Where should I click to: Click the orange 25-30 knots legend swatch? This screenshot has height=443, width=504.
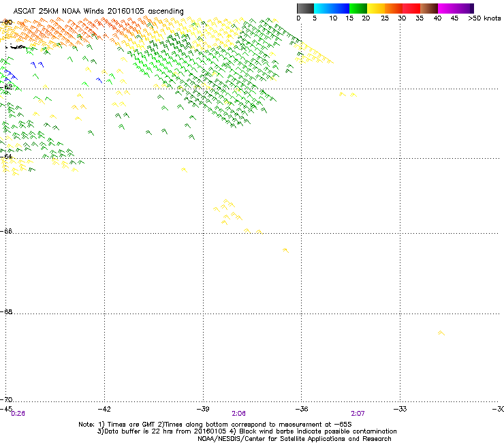click(394, 8)
